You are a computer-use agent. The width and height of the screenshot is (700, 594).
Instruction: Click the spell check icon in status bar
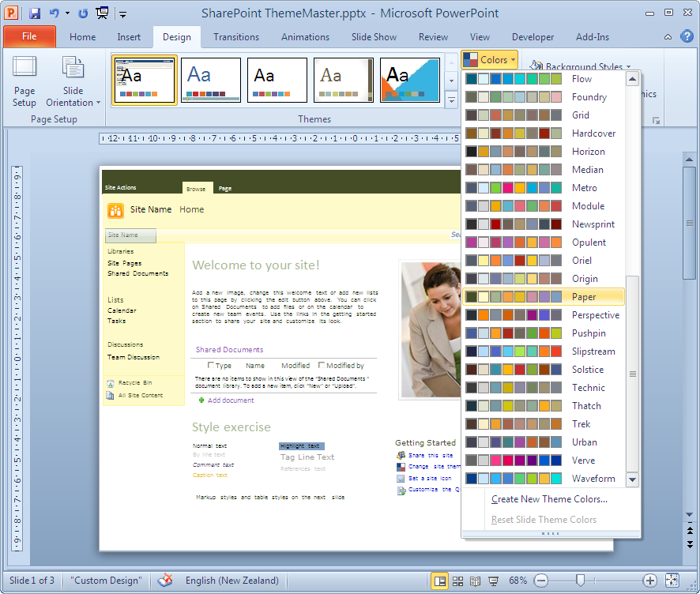click(x=165, y=580)
